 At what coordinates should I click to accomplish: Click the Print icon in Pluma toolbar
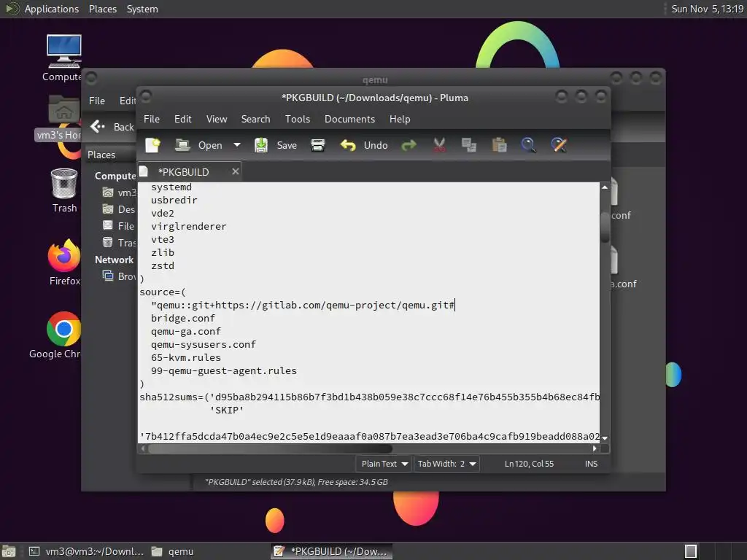click(x=318, y=145)
